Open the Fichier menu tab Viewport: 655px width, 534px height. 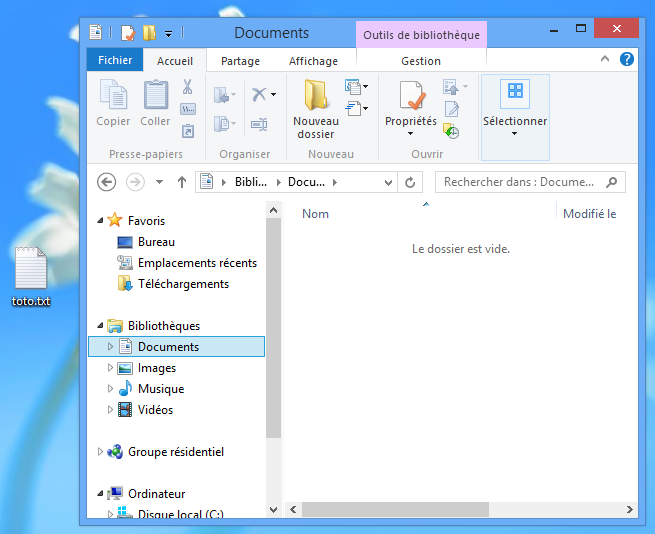tap(115, 60)
